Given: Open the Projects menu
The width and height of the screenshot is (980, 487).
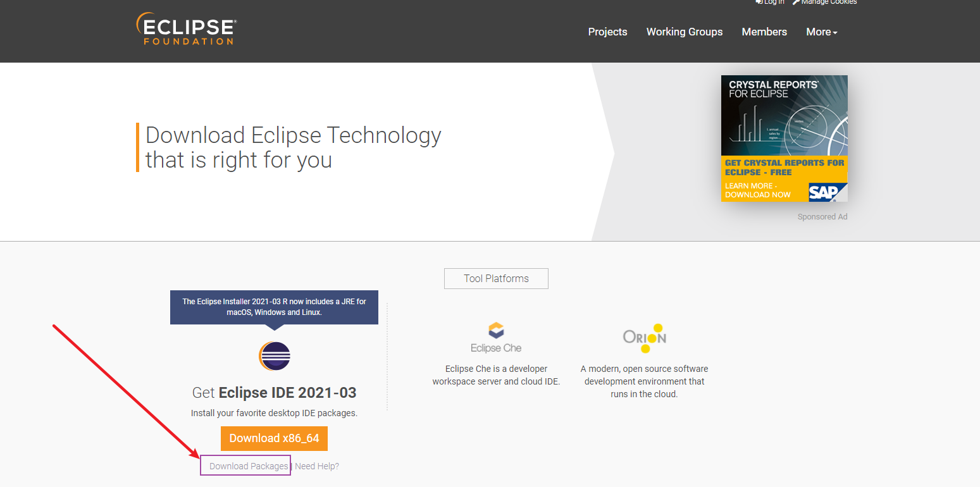Looking at the screenshot, I should (x=607, y=32).
